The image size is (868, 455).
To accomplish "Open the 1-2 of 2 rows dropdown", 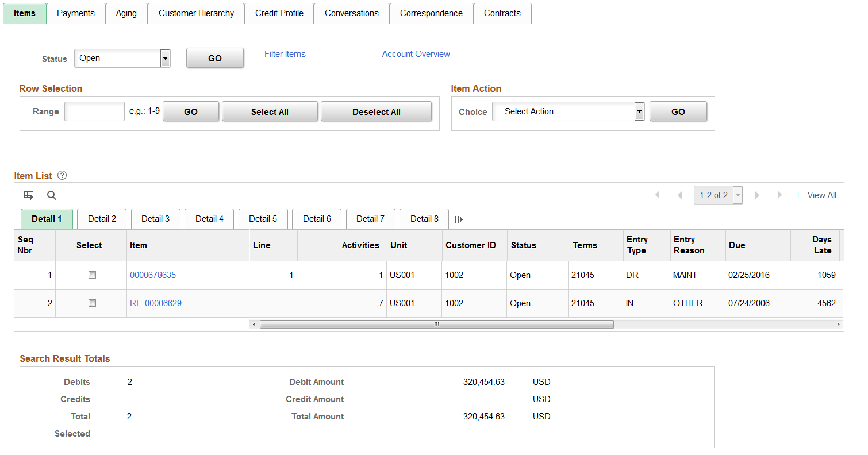I will click(x=718, y=195).
